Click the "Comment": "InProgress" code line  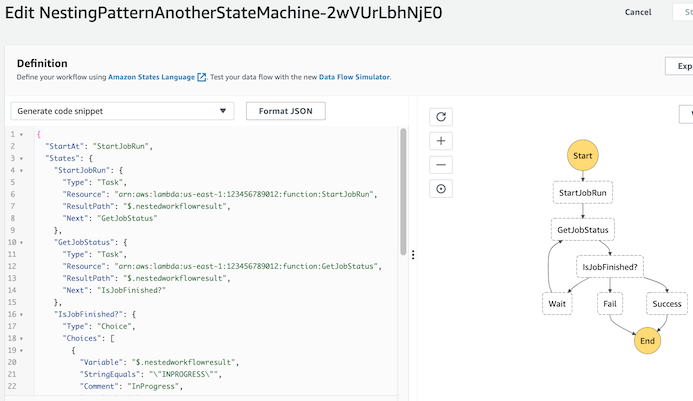[131, 386]
